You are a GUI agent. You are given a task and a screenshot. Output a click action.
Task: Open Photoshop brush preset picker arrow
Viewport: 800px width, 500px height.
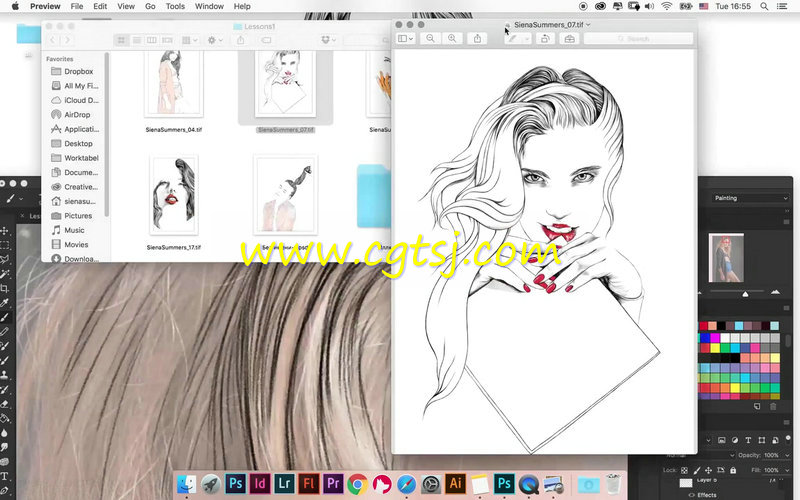tap(21, 198)
